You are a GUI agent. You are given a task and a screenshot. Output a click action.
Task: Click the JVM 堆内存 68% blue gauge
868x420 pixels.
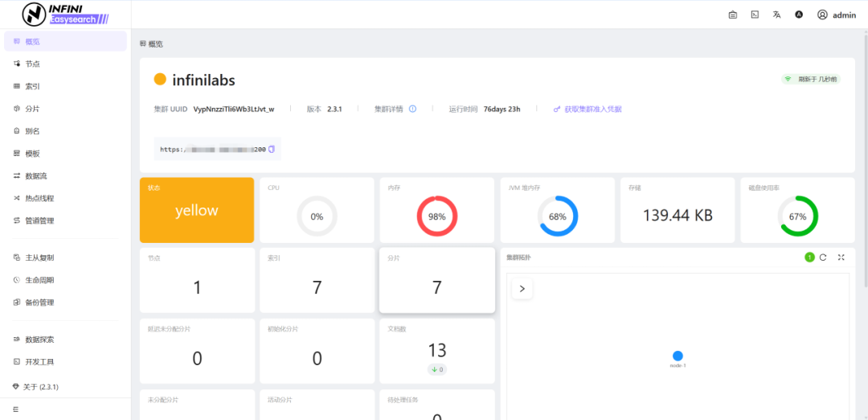point(558,216)
